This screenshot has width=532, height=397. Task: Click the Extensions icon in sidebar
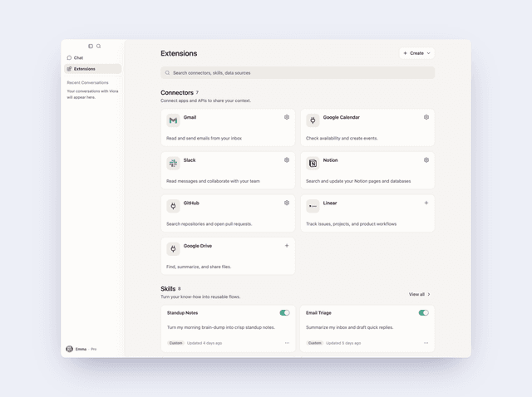[x=69, y=69]
